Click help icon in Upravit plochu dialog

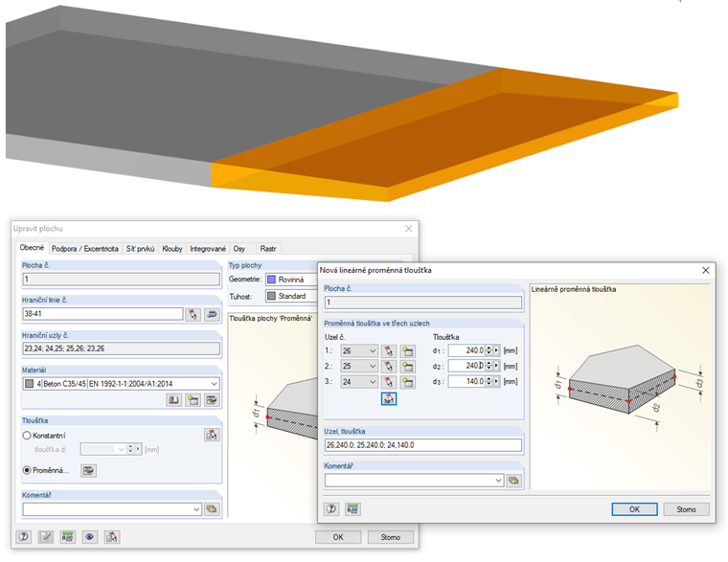[x=24, y=537]
